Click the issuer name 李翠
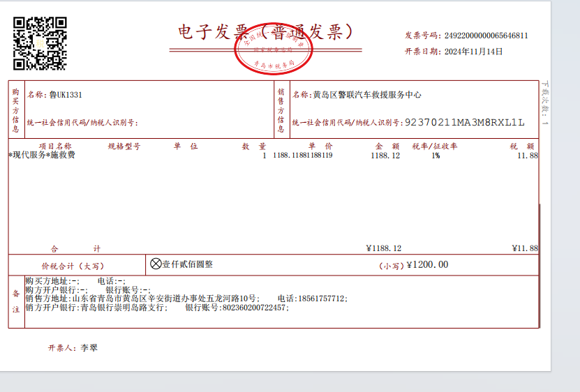Screen dimensions: 580x392 click(89, 347)
